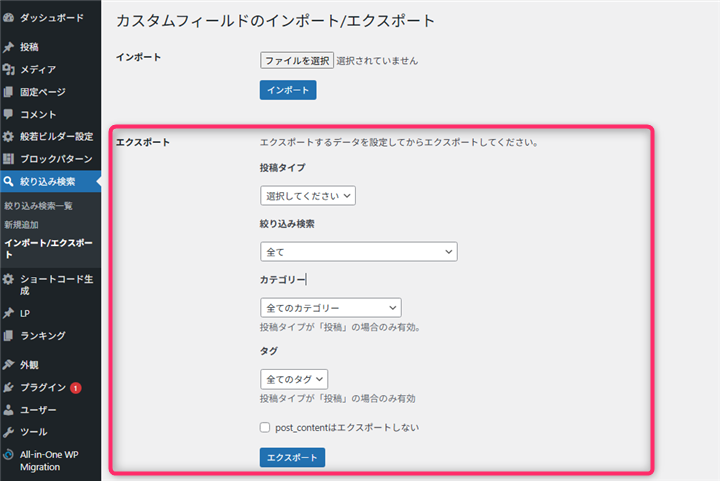
Task: Expand the 全てのタグ dropdown
Action: tap(294, 379)
